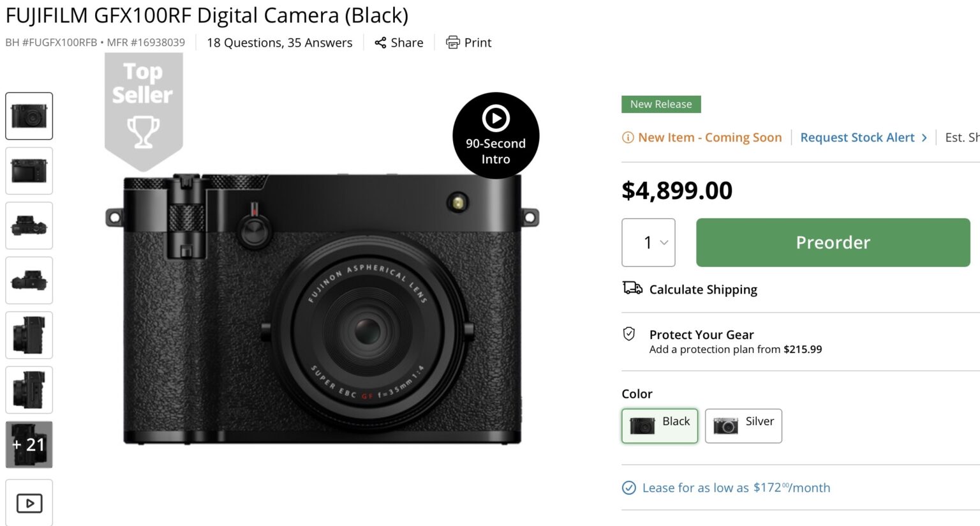The height and width of the screenshot is (526, 980).
Task: Choose the Silver color option
Action: [x=743, y=426]
